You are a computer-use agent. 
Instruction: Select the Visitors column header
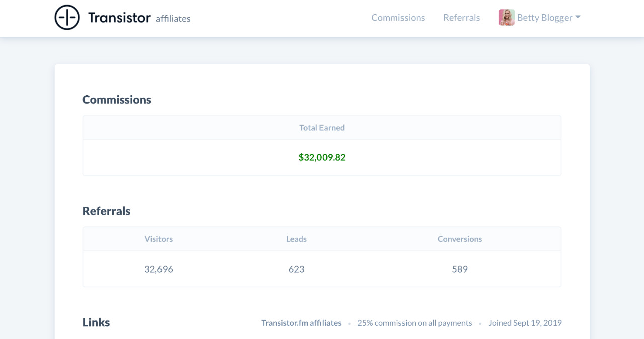pos(158,239)
